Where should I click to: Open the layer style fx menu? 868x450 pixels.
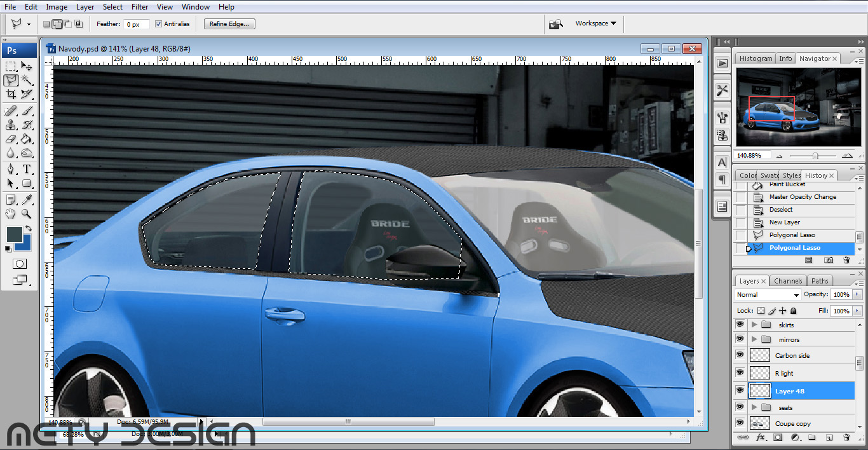click(761, 437)
